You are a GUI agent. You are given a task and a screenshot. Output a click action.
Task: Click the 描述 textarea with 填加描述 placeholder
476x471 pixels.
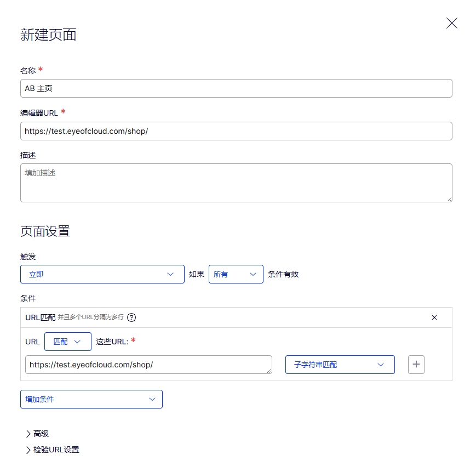point(236,183)
